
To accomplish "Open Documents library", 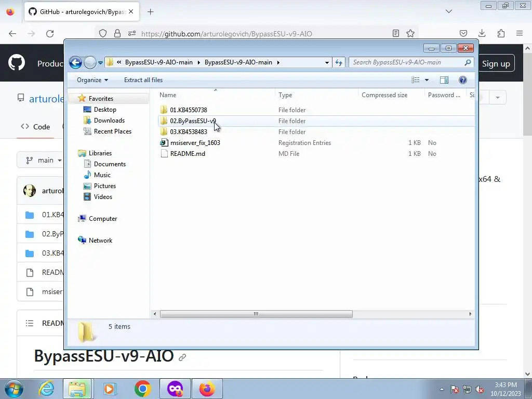I will tap(110, 164).
